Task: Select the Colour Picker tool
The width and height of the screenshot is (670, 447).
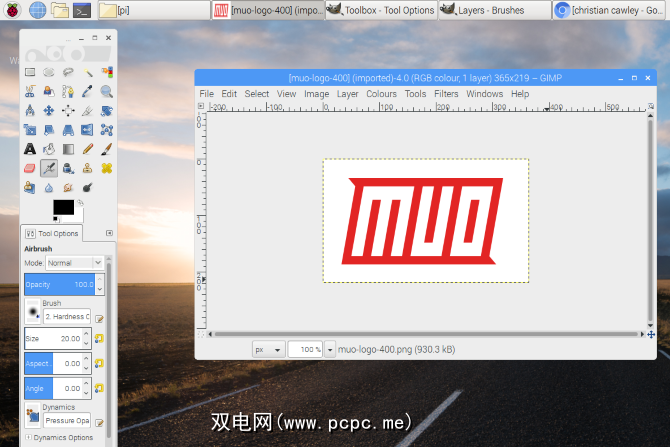Action: 88,91
